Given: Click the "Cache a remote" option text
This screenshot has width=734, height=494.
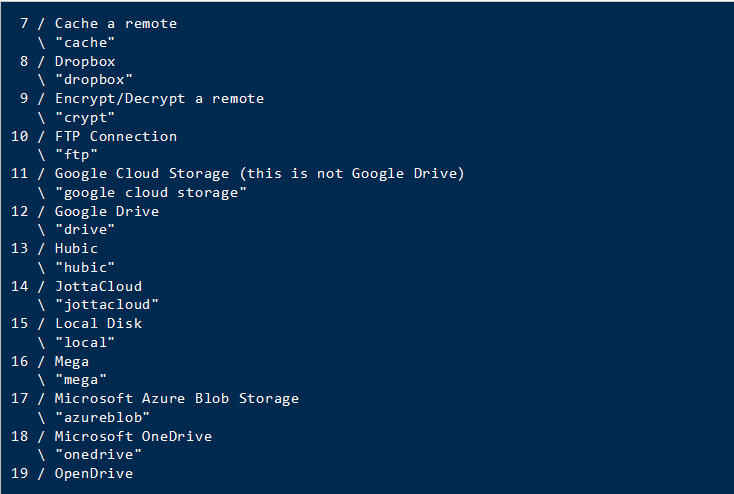Looking at the screenshot, I should (115, 23).
